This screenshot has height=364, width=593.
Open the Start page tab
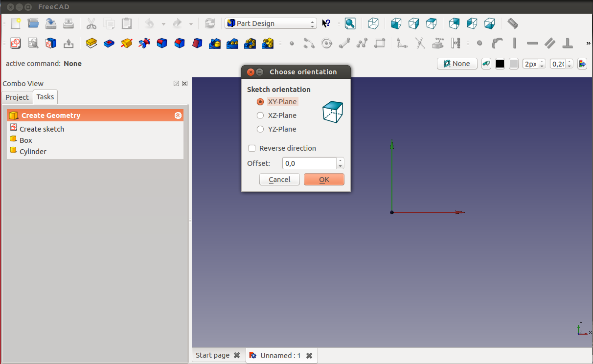point(212,356)
